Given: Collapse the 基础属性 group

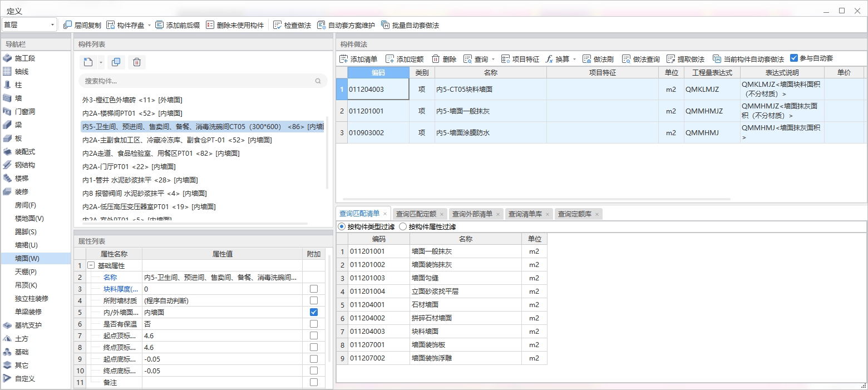Looking at the screenshot, I should 91,266.
